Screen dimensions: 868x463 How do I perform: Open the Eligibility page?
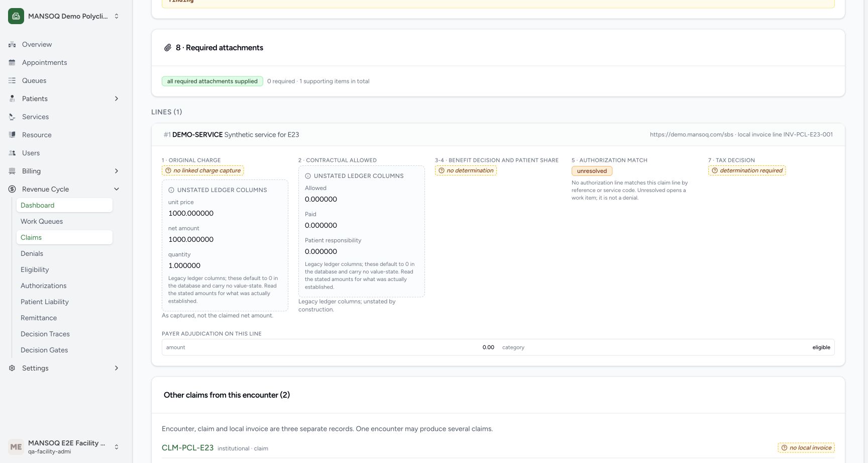(64, 269)
